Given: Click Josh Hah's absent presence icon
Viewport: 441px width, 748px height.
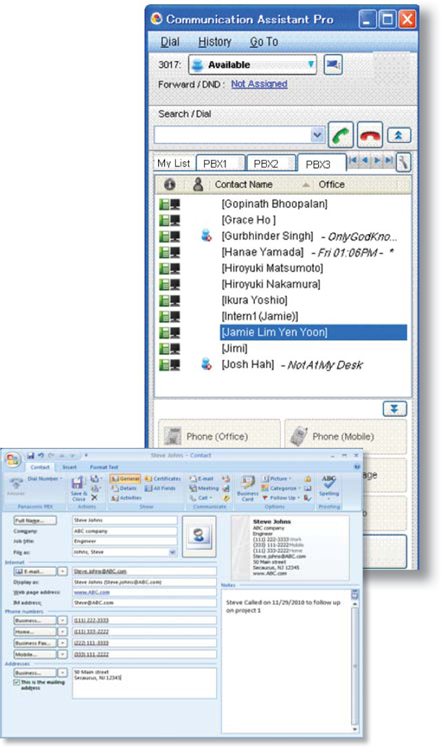Looking at the screenshot, I should tap(206, 365).
